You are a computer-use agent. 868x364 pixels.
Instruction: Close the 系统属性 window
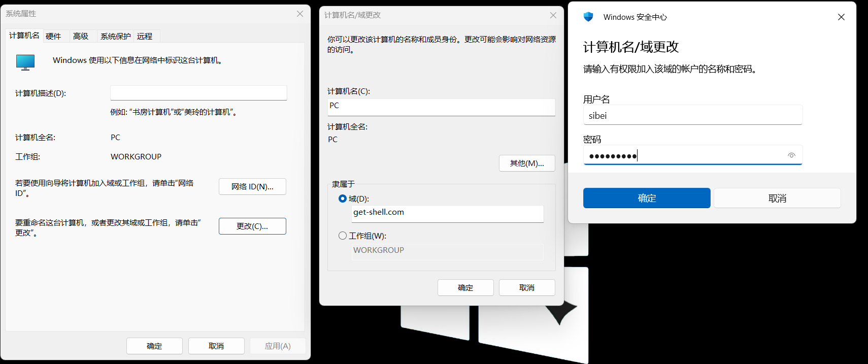click(300, 14)
